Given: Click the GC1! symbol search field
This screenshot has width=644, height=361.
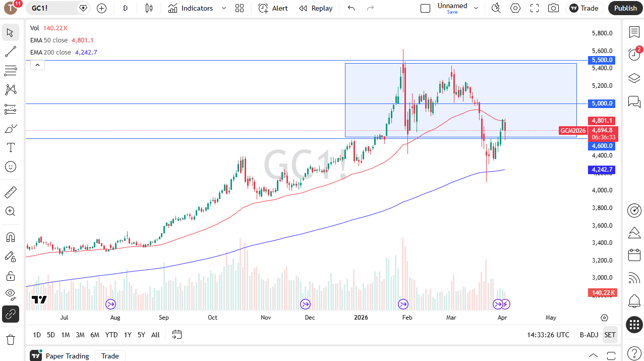Looking at the screenshot, I should (x=53, y=8).
